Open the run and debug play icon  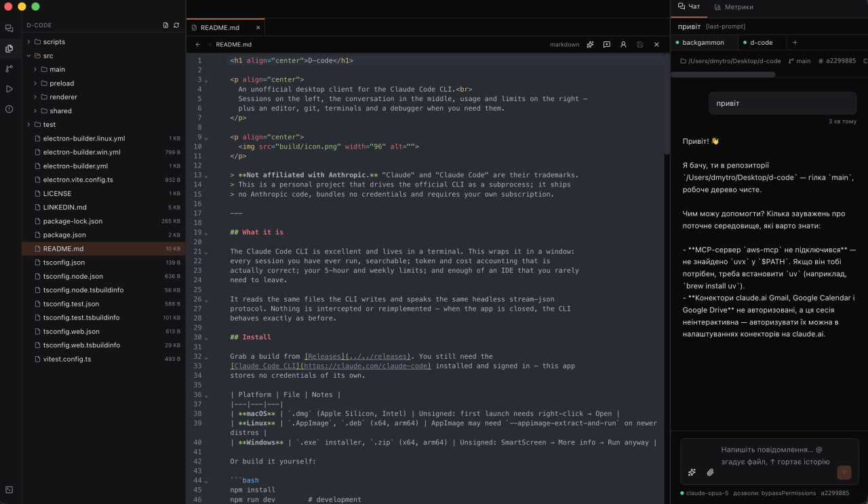pos(9,89)
